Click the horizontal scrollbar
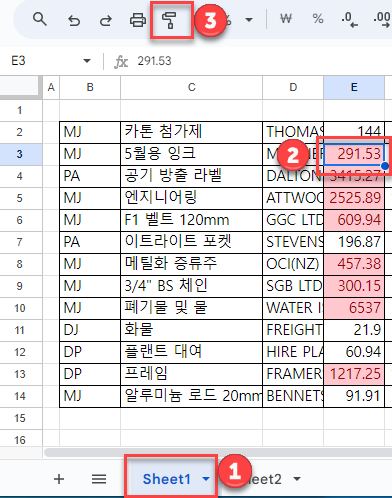 coord(218,452)
